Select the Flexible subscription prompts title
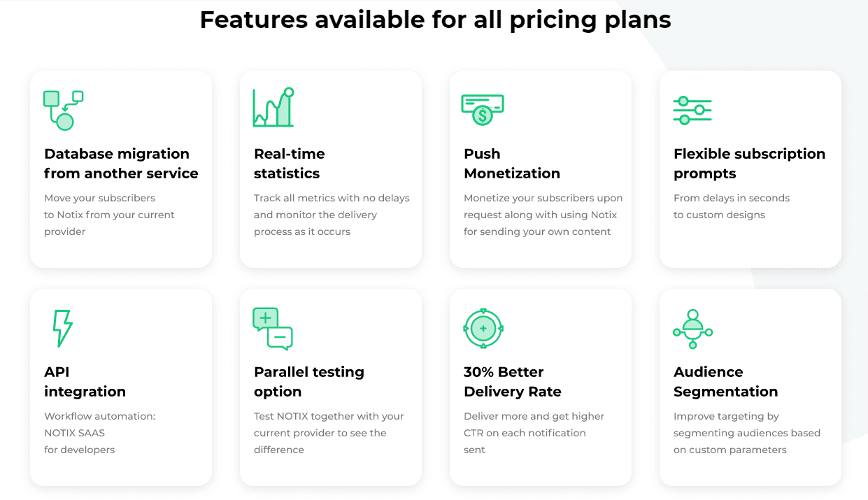 click(x=749, y=164)
